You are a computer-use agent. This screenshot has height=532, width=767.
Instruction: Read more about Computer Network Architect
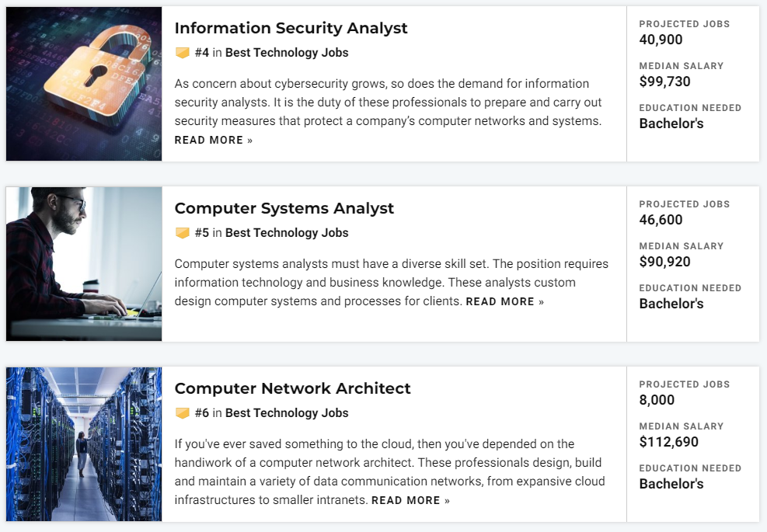410,501
